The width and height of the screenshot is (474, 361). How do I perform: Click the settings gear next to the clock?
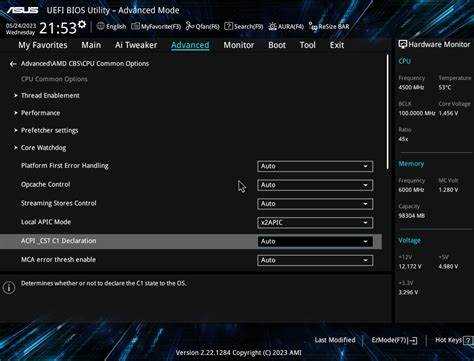point(82,25)
